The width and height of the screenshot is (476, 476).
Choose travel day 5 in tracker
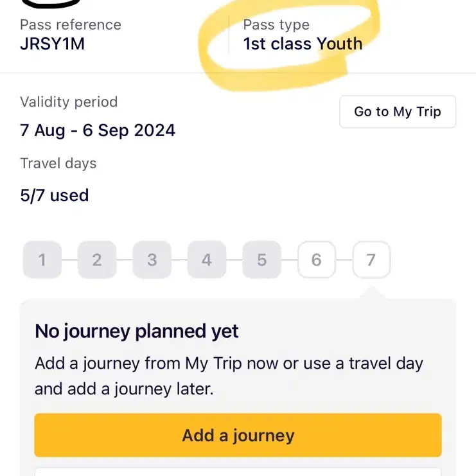coord(261,260)
